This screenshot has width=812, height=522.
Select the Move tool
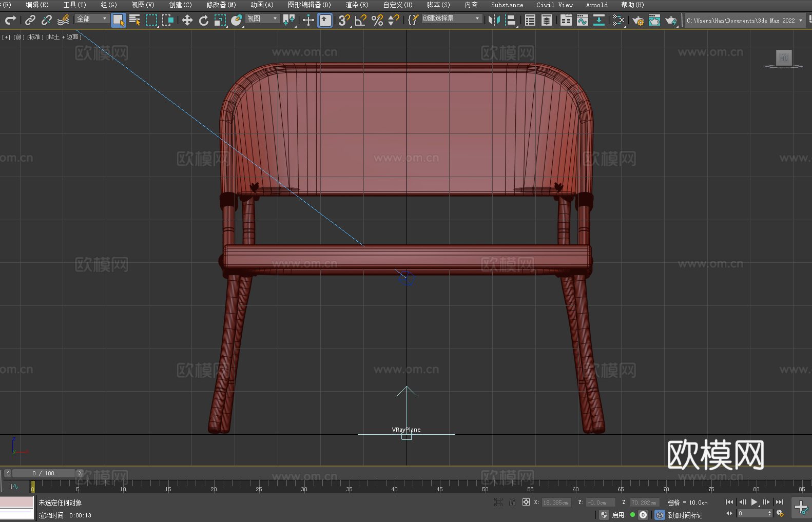click(187, 20)
